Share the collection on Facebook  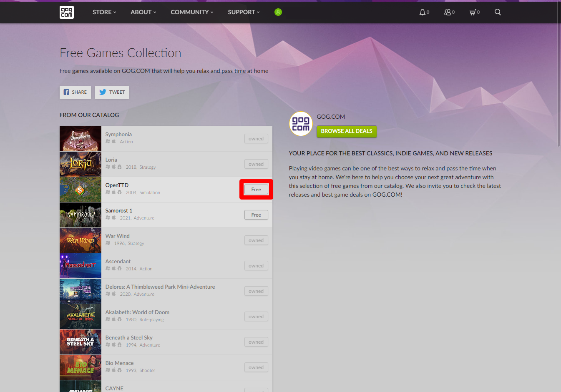(x=75, y=92)
